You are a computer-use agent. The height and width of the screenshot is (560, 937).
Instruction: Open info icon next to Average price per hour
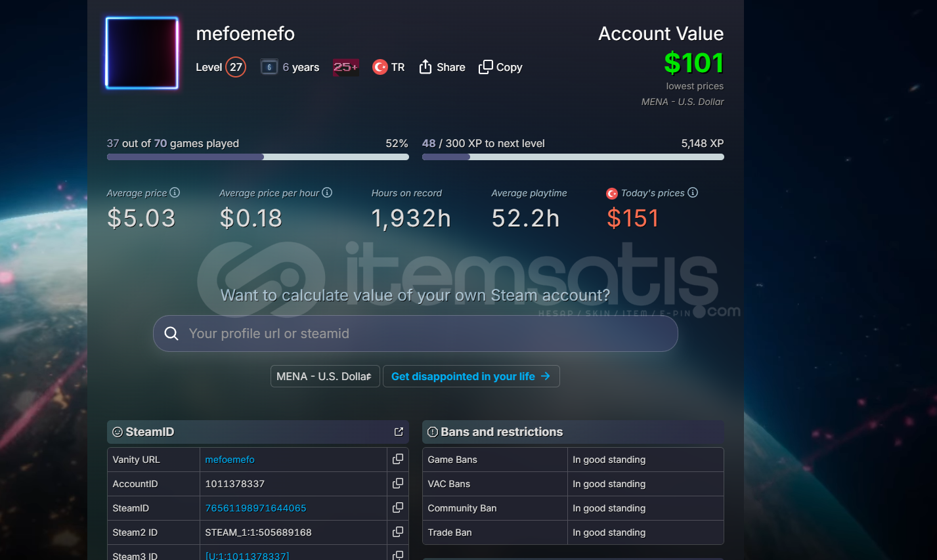pyautogui.click(x=327, y=192)
